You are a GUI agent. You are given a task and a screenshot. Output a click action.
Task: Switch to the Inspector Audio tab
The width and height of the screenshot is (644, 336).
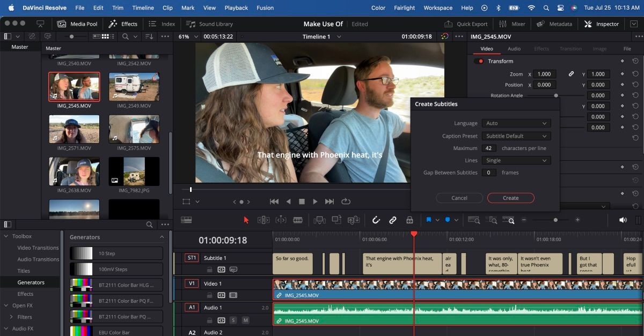coord(514,49)
